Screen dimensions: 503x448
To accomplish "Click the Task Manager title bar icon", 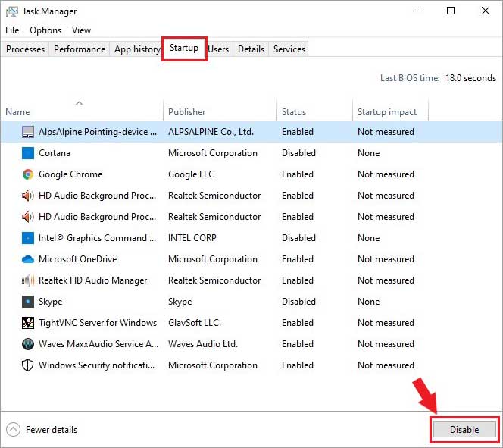I will [12, 11].
